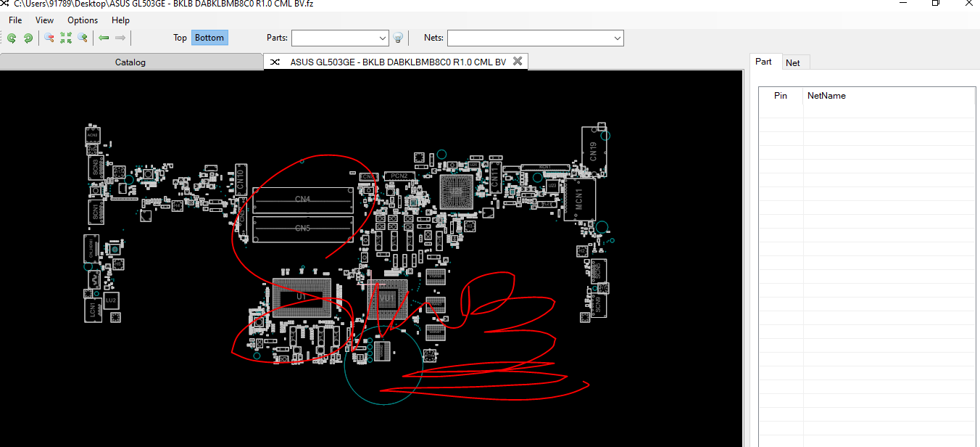Click the zoom out magnifier icon
Image resolution: width=980 pixels, height=447 pixels.
[49, 38]
